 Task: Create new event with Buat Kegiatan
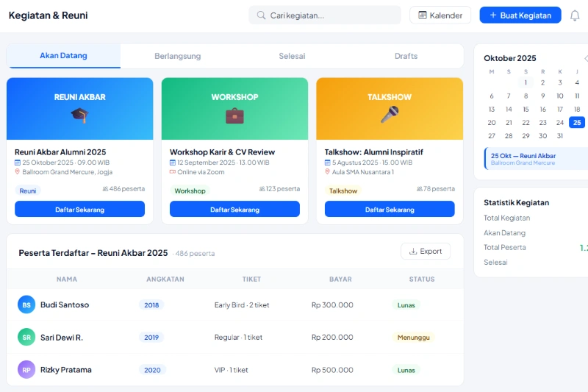(x=520, y=15)
